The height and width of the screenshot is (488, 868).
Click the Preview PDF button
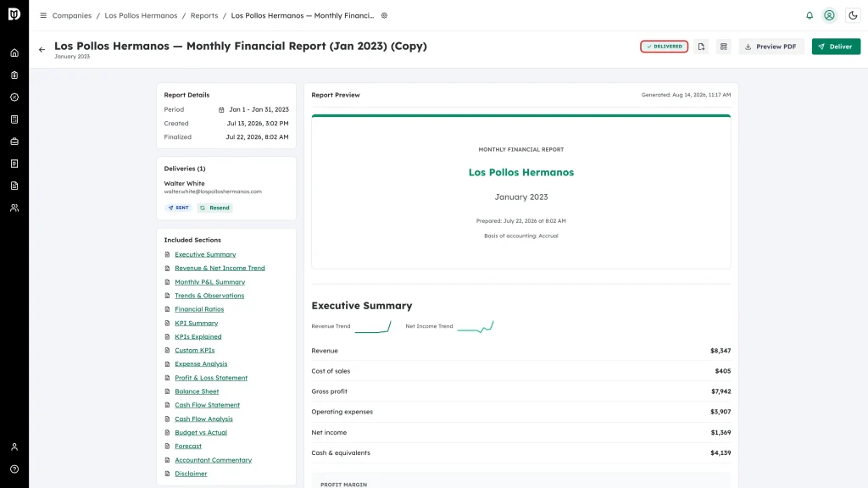771,47
